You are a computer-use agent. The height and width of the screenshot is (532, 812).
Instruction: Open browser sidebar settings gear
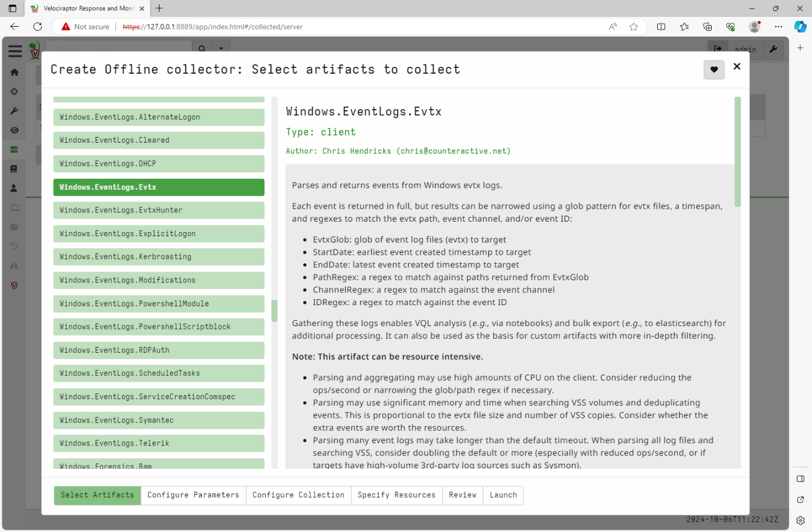pyautogui.click(x=800, y=520)
